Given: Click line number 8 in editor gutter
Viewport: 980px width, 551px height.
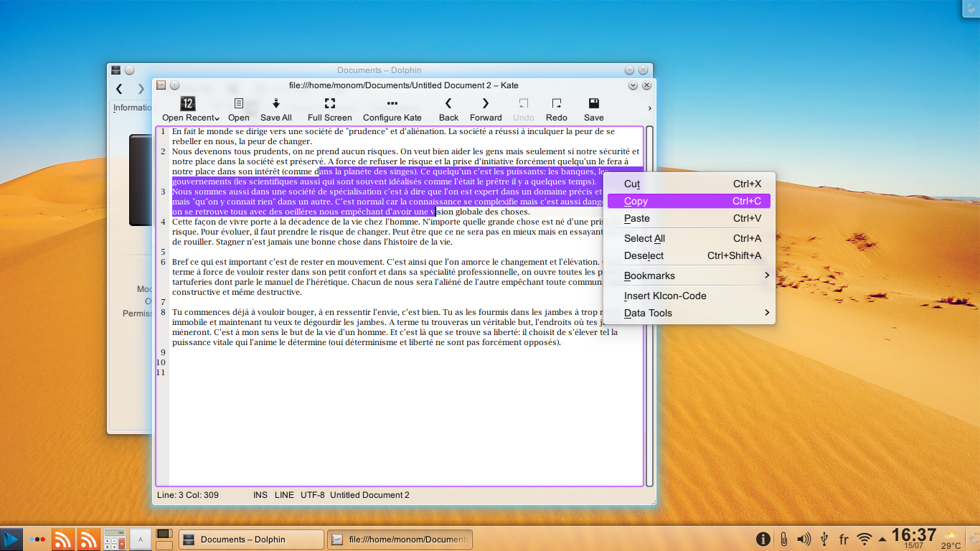Looking at the screenshot, I should pyautogui.click(x=163, y=312).
